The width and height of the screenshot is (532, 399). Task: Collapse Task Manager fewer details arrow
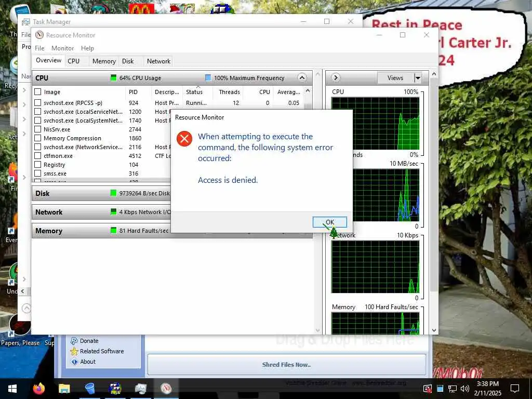26,308
